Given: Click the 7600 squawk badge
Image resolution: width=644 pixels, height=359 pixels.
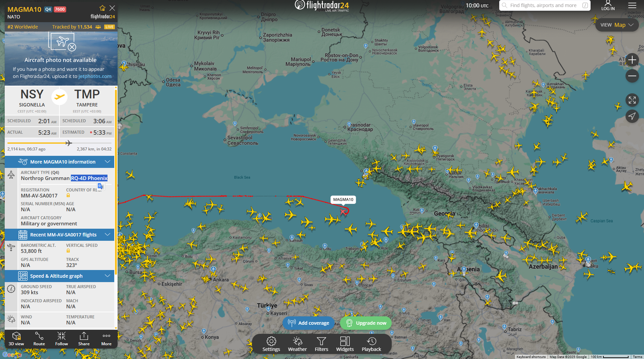Looking at the screenshot, I should tap(60, 9).
